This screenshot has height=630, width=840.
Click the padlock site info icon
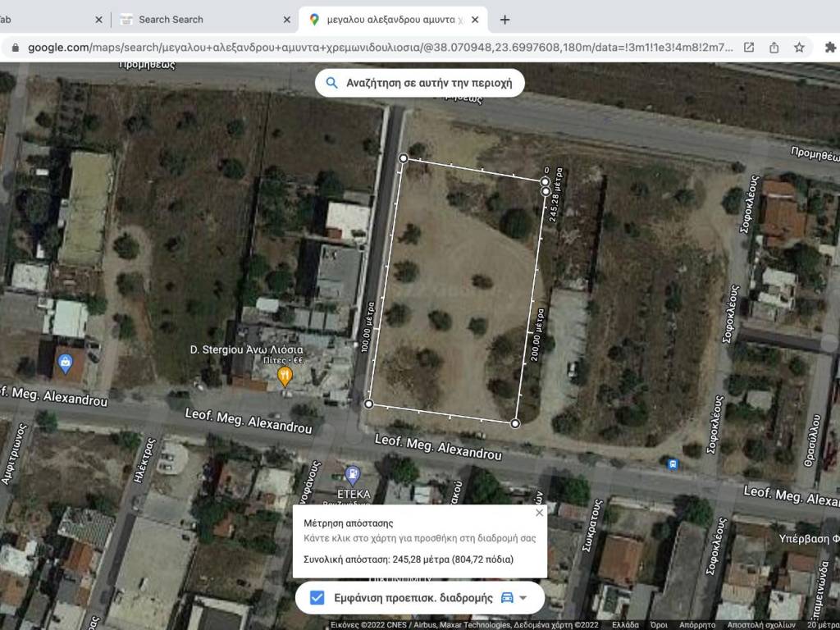click(x=14, y=47)
